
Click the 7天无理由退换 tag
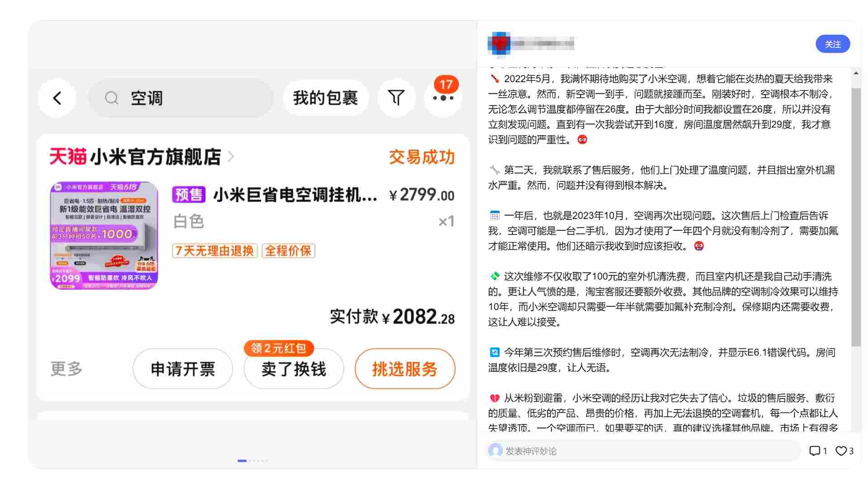[214, 251]
